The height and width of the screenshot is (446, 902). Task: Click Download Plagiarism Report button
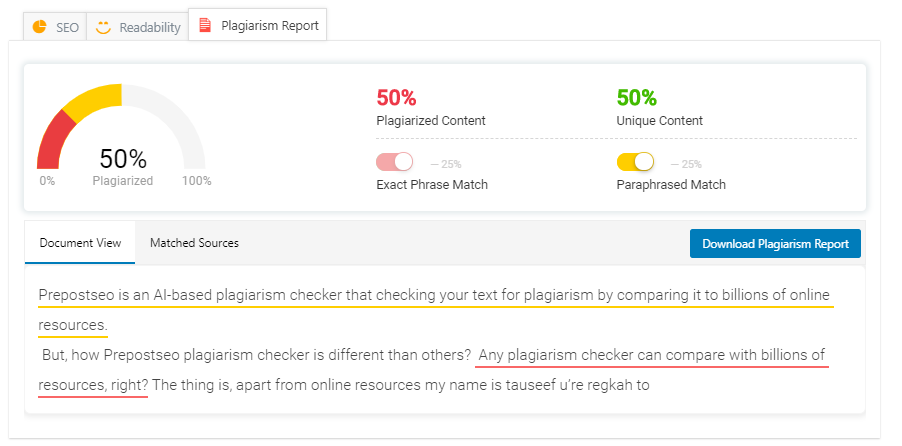coord(775,243)
